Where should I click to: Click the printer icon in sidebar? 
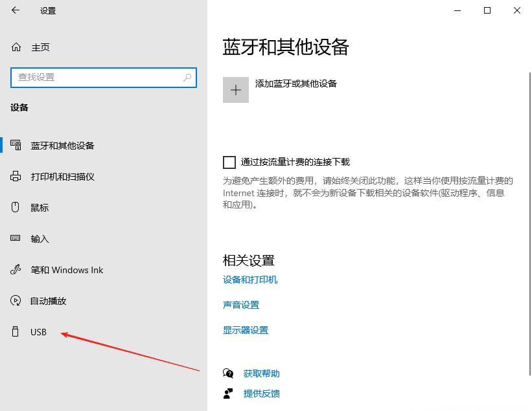click(x=16, y=177)
